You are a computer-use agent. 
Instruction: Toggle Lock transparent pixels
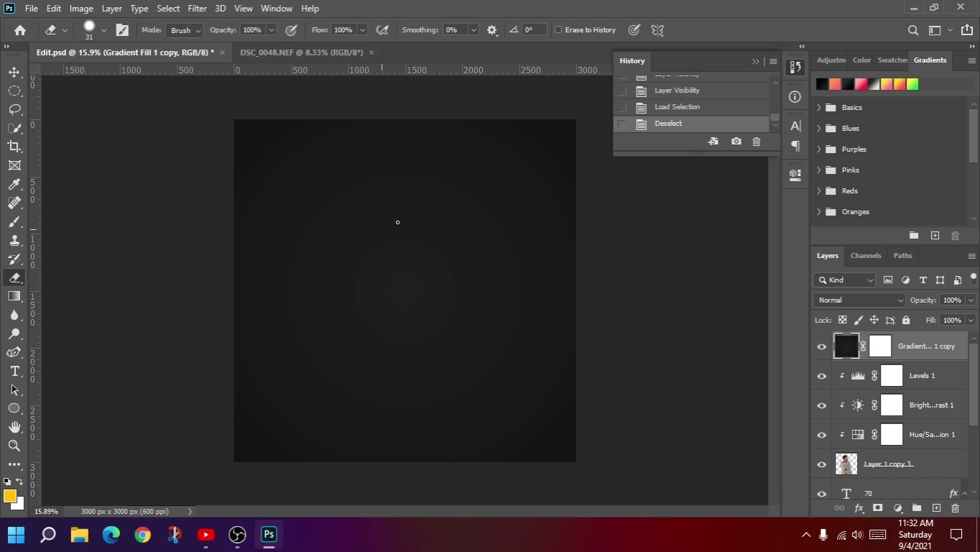click(842, 320)
